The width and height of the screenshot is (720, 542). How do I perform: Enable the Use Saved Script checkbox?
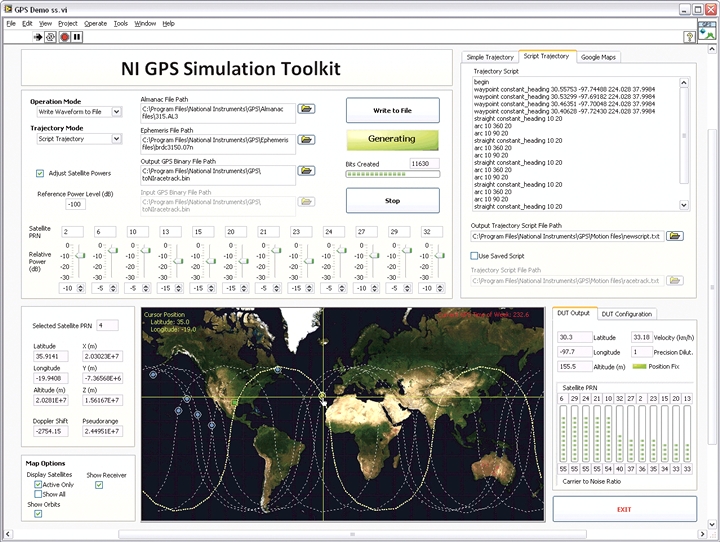coord(475,256)
